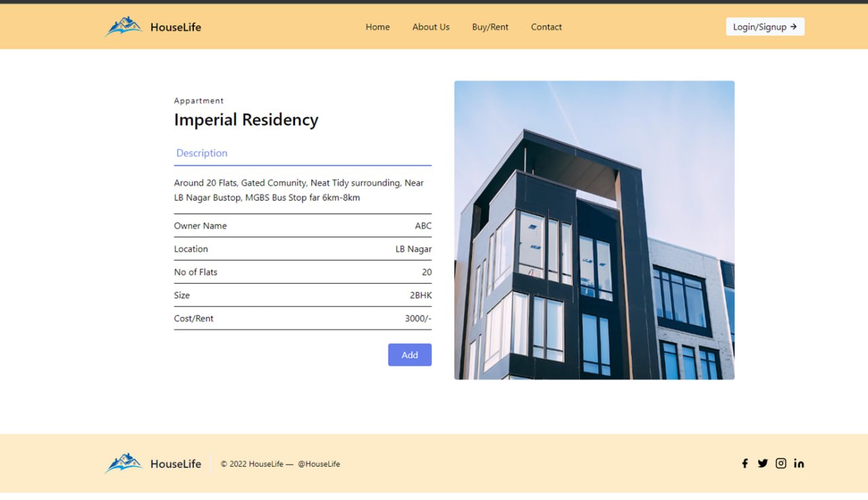
Task: Select the Location value LB Nagar
Action: point(414,249)
